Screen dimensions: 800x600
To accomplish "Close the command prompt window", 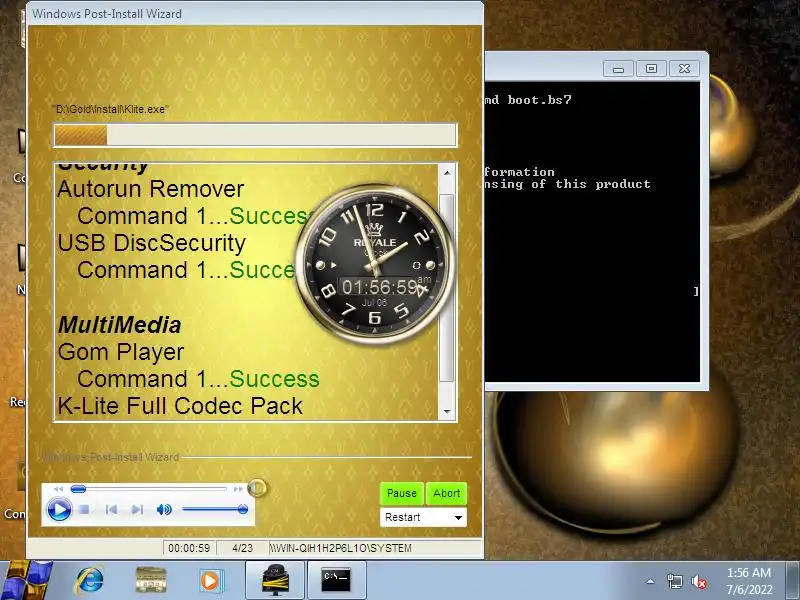I will point(684,68).
